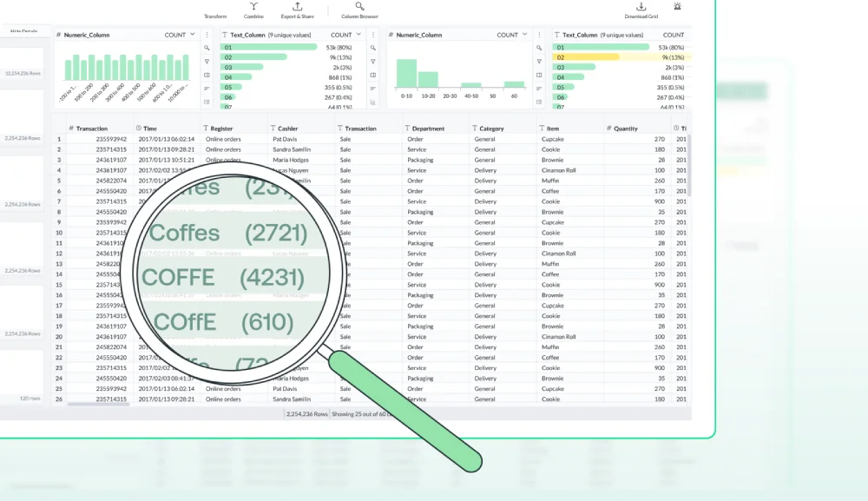Viewport: 868px width, 501px height.
Task: Click filter funnel icon left of second Numeric_Column
Action: (372, 62)
